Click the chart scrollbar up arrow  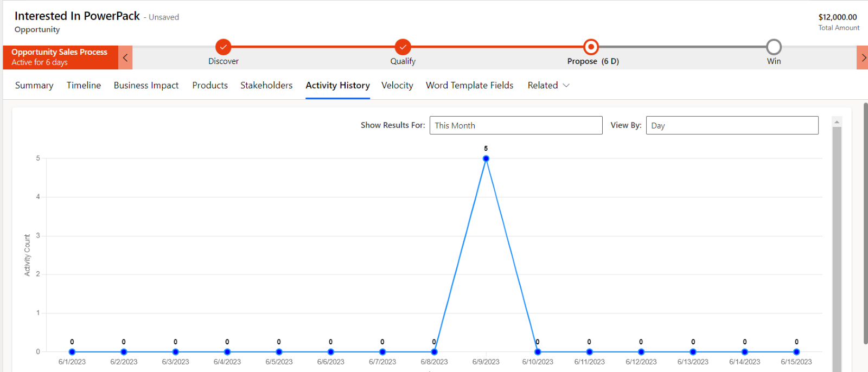point(837,121)
